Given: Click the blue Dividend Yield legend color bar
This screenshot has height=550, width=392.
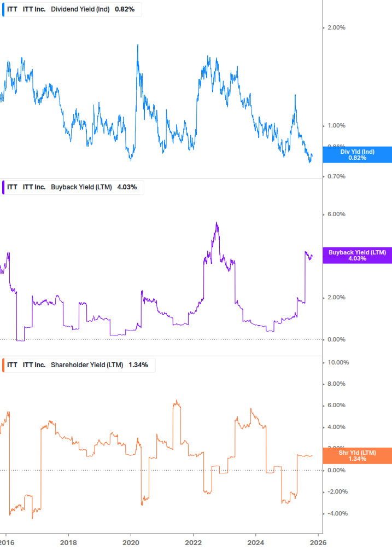Looking at the screenshot, I should pyautogui.click(x=3, y=9).
